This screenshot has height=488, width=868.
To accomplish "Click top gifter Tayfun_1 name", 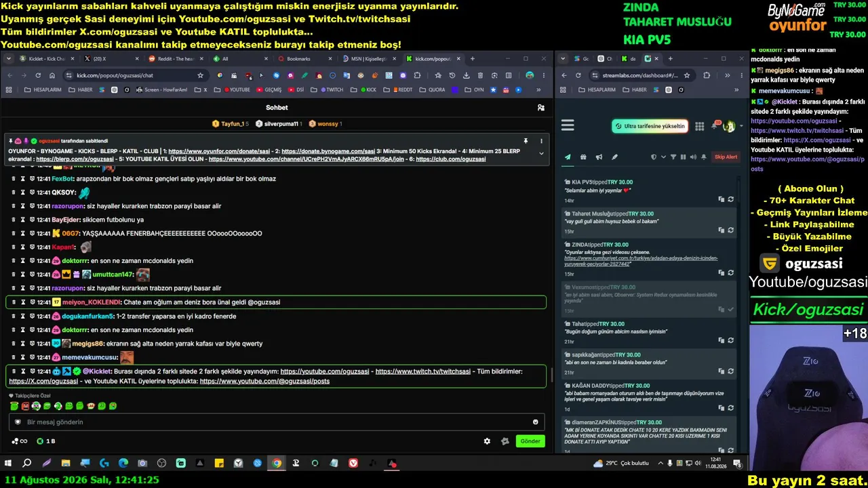I will tap(232, 124).
